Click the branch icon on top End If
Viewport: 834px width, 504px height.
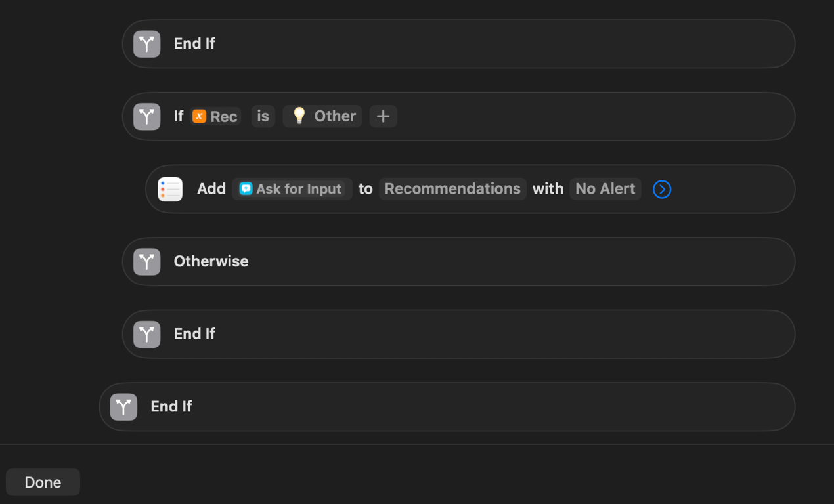click(x=146, y=44)
